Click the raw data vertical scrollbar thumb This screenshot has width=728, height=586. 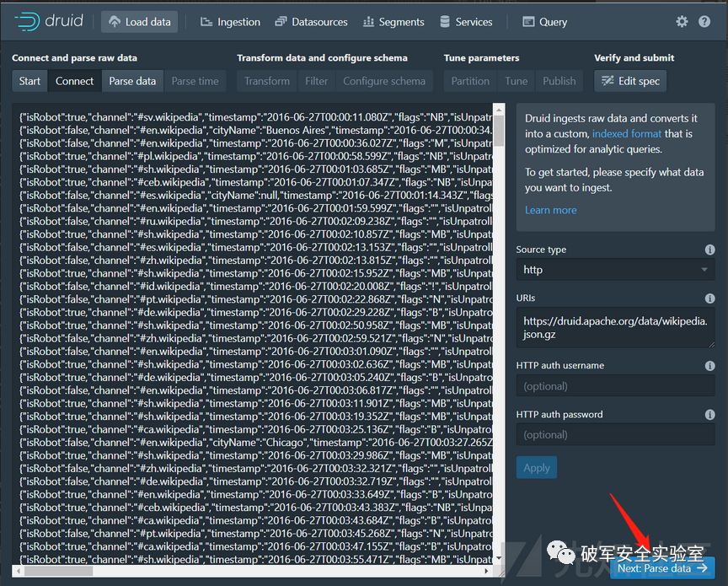coord(499,131)
